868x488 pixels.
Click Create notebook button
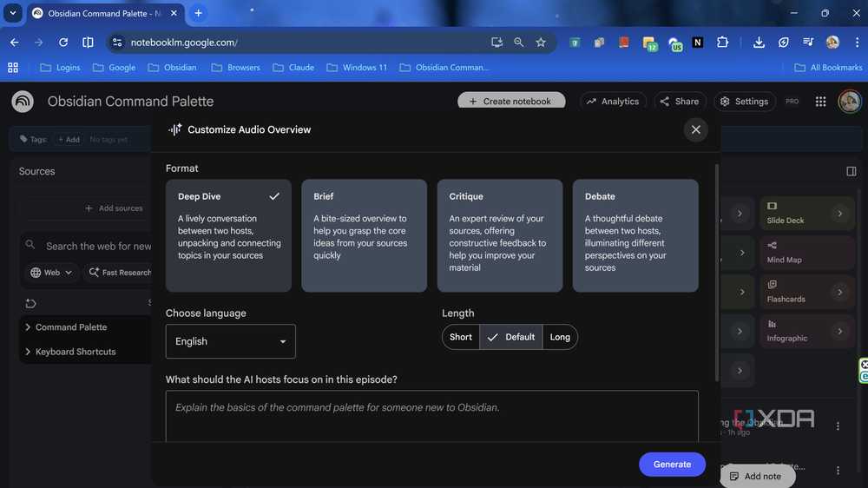click(511, 102)
